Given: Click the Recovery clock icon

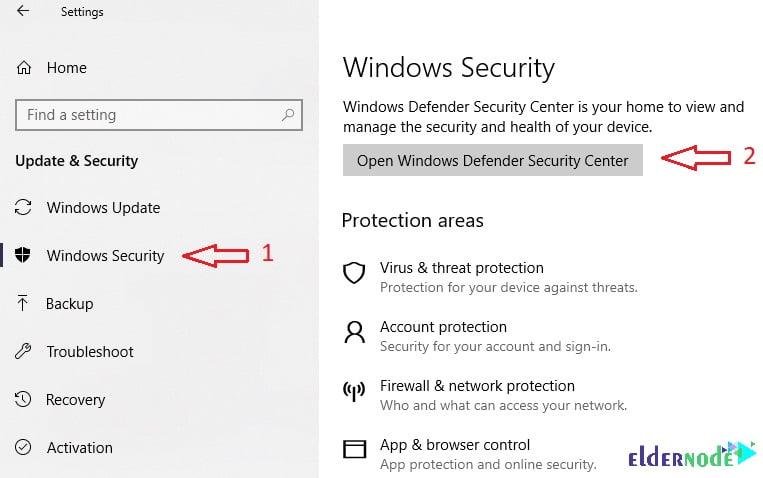Looking at the screenshot, I should (x=23, y=399).
